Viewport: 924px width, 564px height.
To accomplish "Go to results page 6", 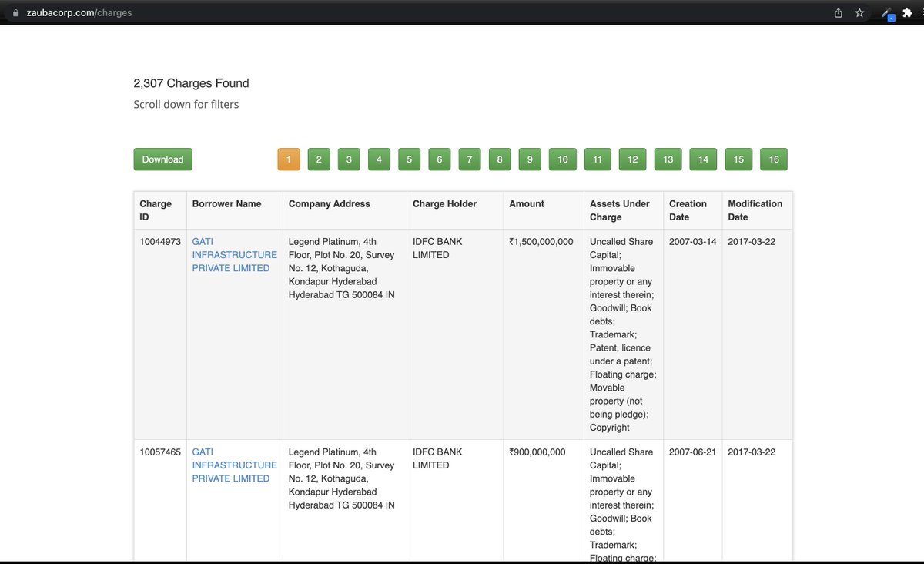I will click(439, 159).
